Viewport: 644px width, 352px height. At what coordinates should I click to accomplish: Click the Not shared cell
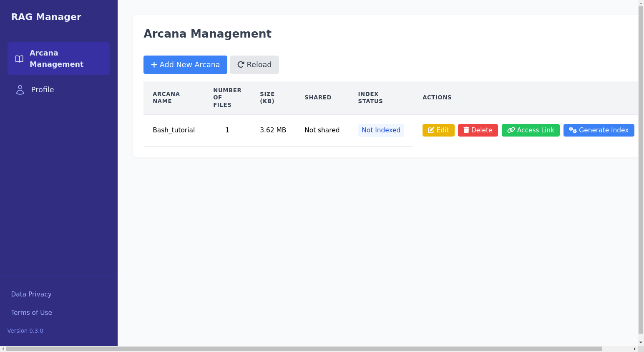(x=322, y=130)
